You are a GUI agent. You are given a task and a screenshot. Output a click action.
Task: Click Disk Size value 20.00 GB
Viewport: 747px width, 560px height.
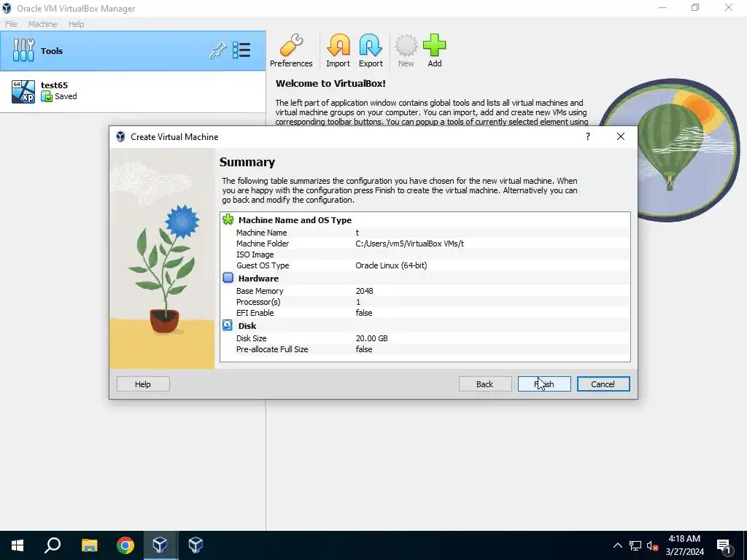[371, 338]
